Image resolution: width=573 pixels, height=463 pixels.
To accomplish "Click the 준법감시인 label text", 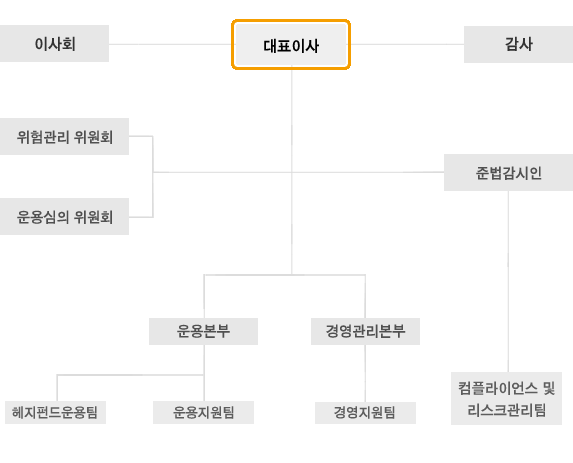I will pyautogui.click(x=508, y=173).
